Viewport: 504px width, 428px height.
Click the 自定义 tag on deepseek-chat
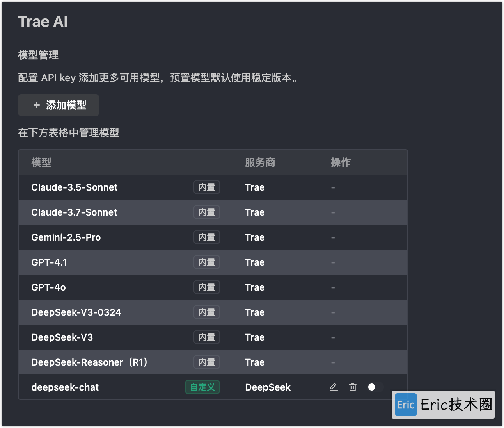click(x=202, y=387)
